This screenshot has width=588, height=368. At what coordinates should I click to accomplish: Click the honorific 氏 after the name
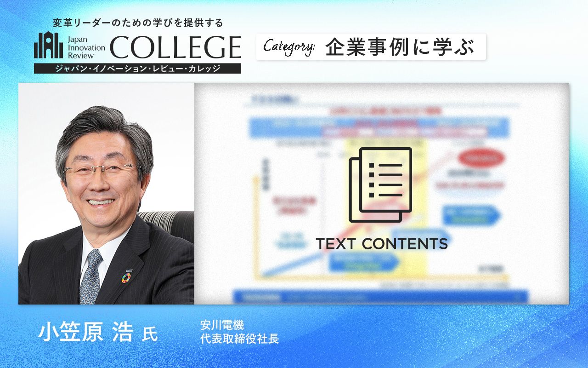150,334
